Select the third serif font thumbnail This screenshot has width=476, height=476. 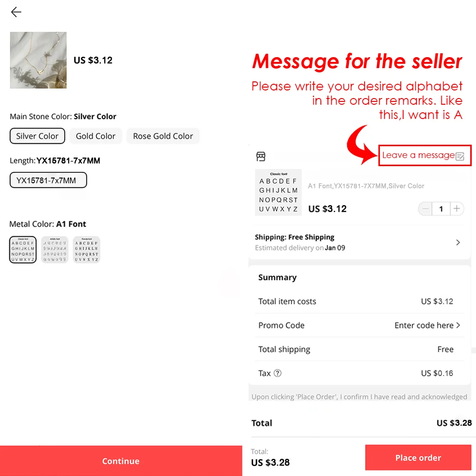click(x=87, y=249)
